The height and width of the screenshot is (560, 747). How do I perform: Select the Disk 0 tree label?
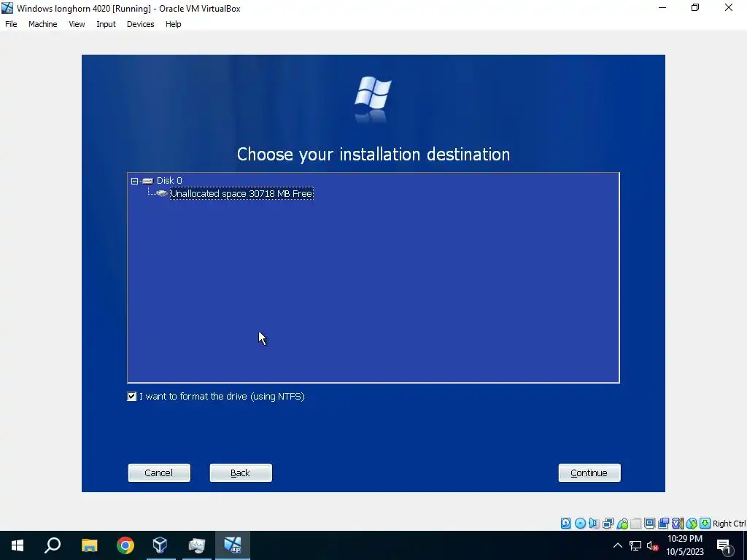169,181
